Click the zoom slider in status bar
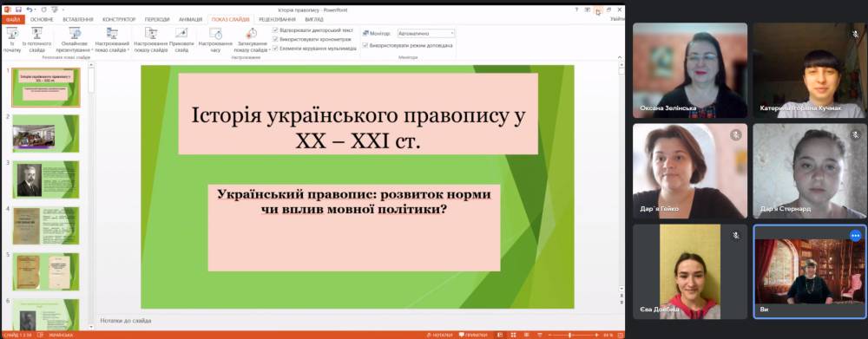 pos(570,336)
